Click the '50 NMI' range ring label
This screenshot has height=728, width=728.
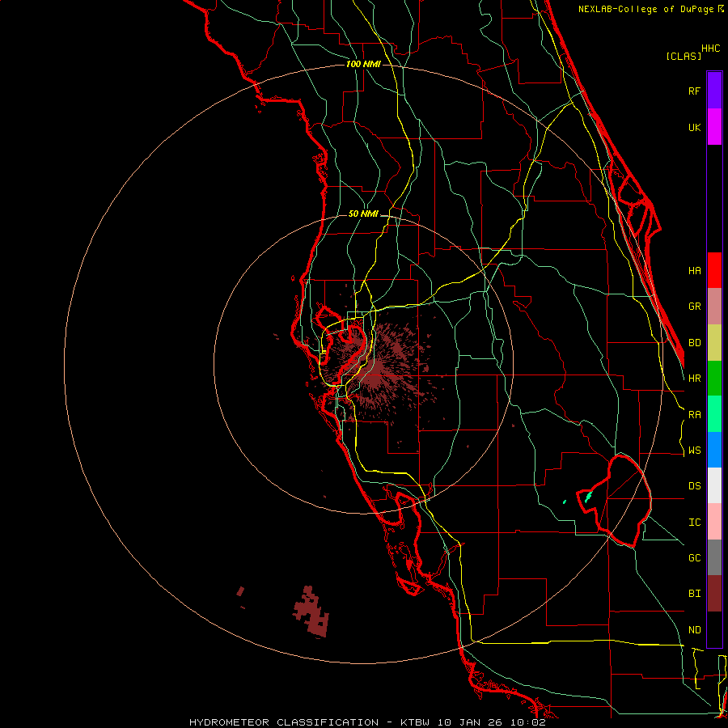pos(363,214)
